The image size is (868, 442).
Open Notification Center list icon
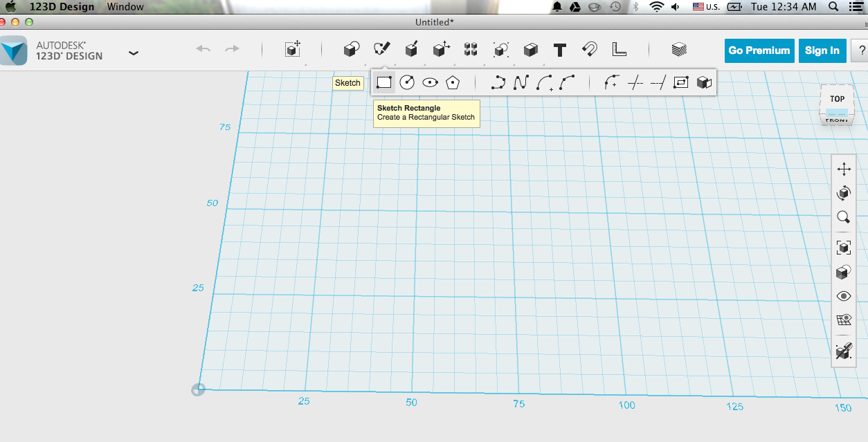click(856, 6)
